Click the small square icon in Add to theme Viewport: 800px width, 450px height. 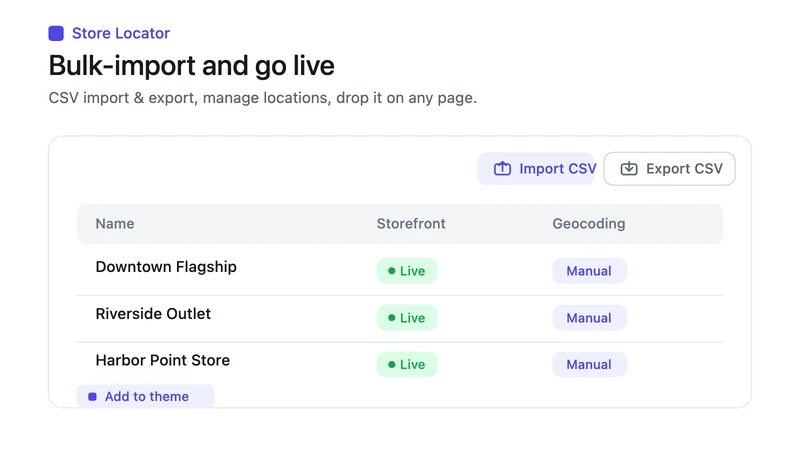[x=92, y=396]
